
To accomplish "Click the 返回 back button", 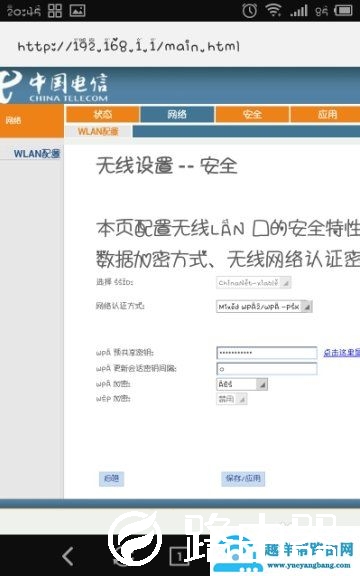I will [111, 479].
